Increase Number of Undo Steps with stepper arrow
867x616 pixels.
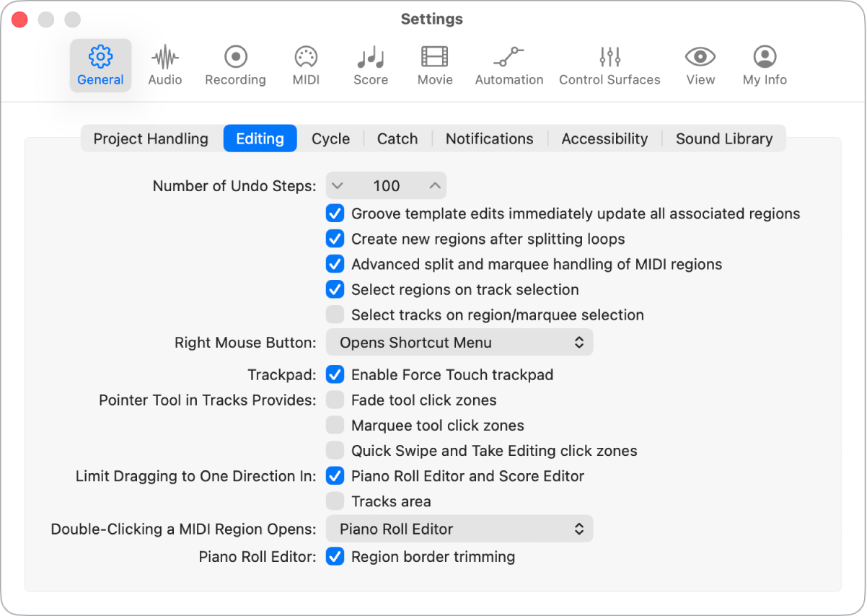435,185
